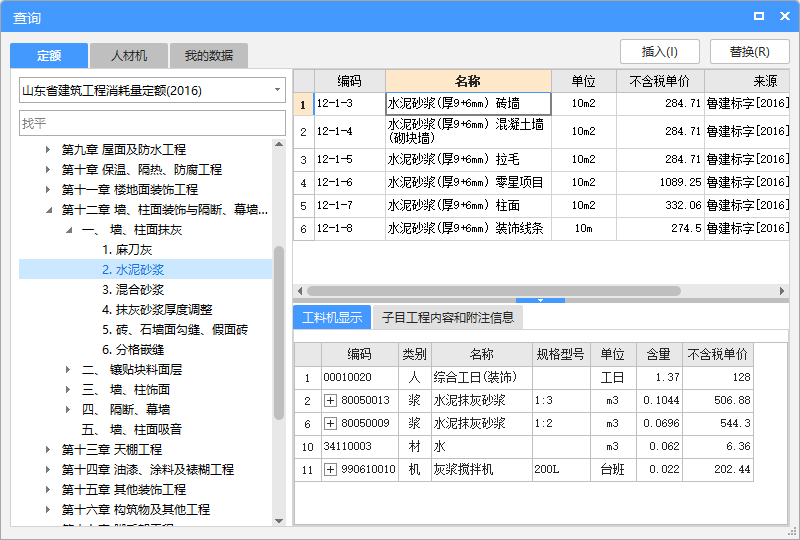Click the 类别 column header
Image resolution: width=800 pixels, height=540 pixels.
(x=415, y=354)
